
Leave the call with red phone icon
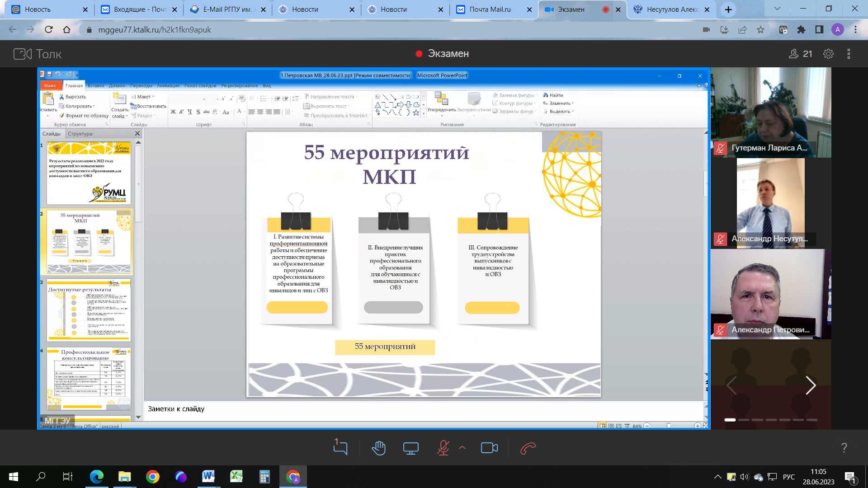pyautogui.click(x=528, y=448)
